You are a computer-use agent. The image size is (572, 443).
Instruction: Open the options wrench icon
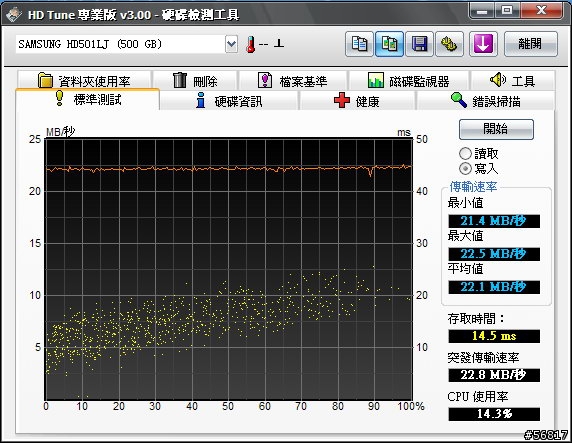(449, 44)
